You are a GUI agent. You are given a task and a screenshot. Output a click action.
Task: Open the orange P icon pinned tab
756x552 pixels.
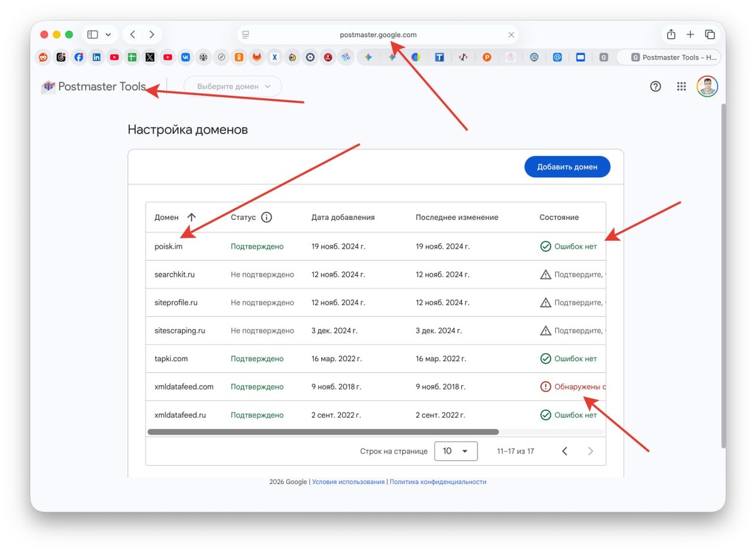[x=487, y=57]
